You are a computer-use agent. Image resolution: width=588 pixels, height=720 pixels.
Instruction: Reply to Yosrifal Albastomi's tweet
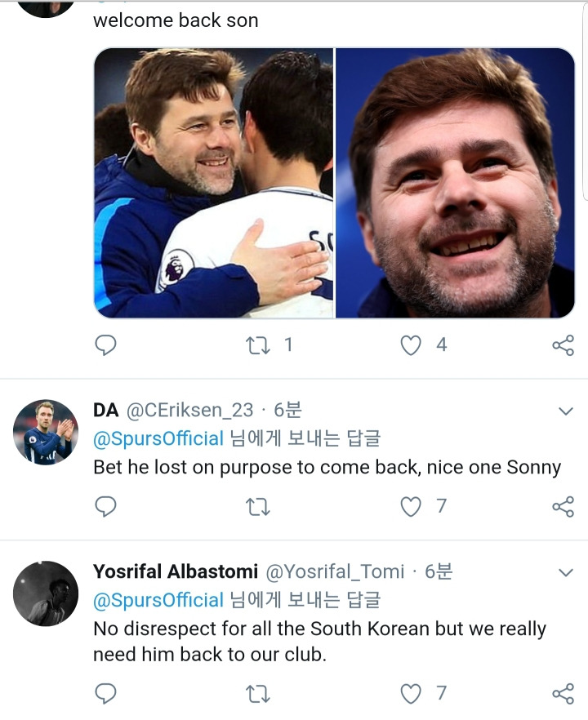coord(105,694)
